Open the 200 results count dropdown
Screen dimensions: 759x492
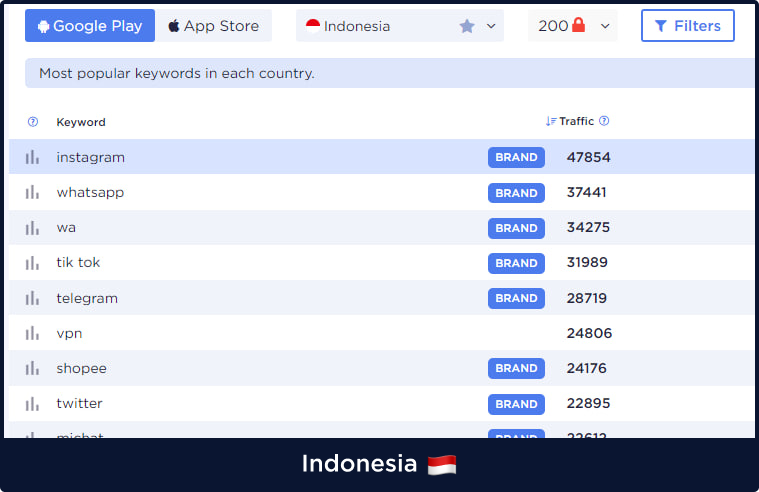(x=573, y=26)
